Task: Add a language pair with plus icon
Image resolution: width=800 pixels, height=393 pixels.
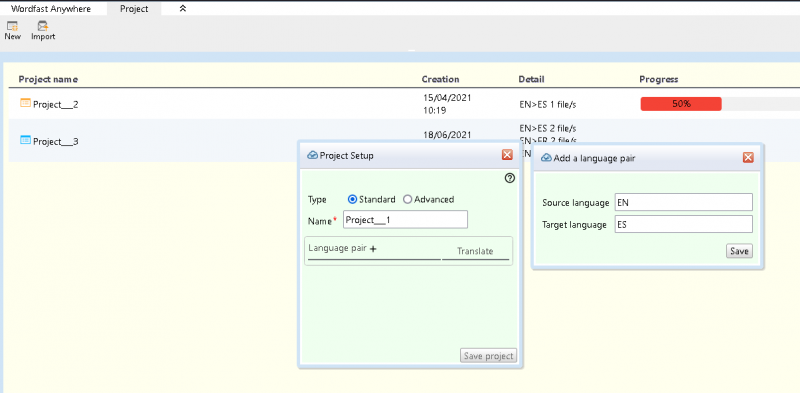Action: click(373, 249)
